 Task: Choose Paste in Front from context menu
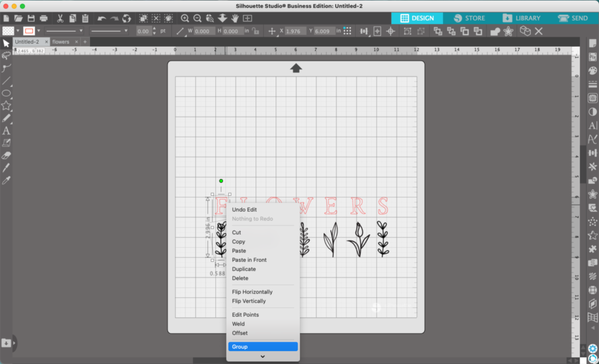click(x=263, y=260)
